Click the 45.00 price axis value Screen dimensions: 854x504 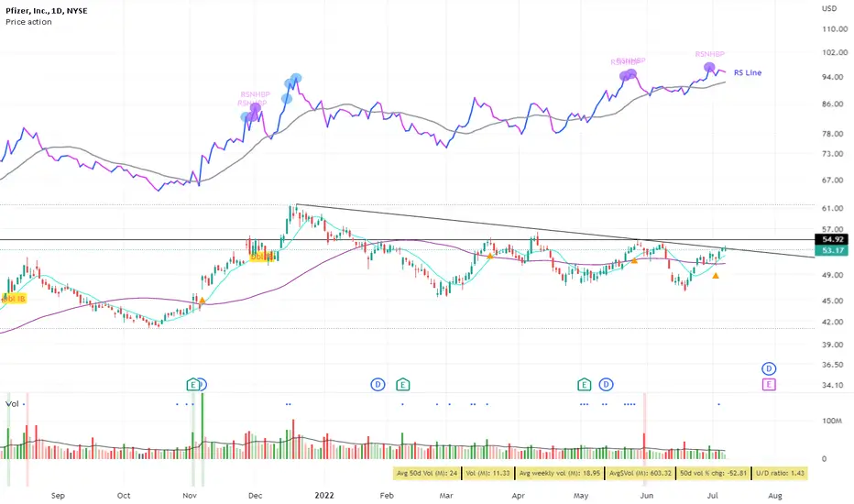tap(833, 301)
